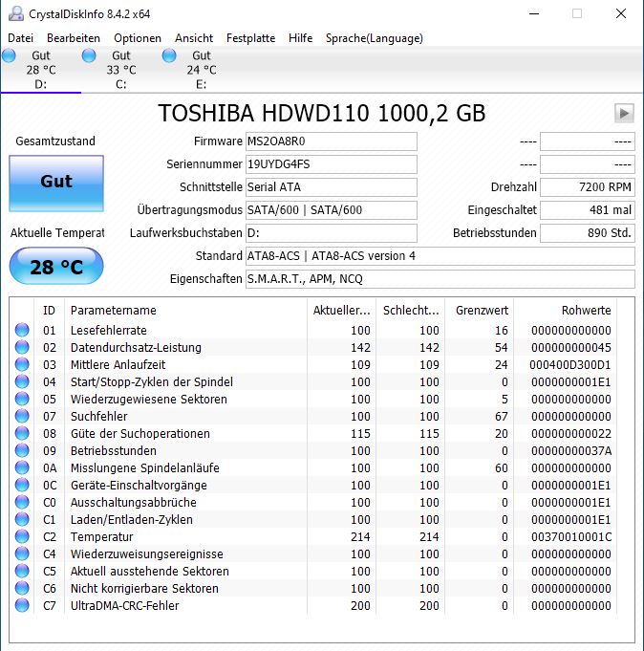Click the Übertragungsmodus field SATA/600
This screenshot has height=651, width=644.
(x=332, y=210)
